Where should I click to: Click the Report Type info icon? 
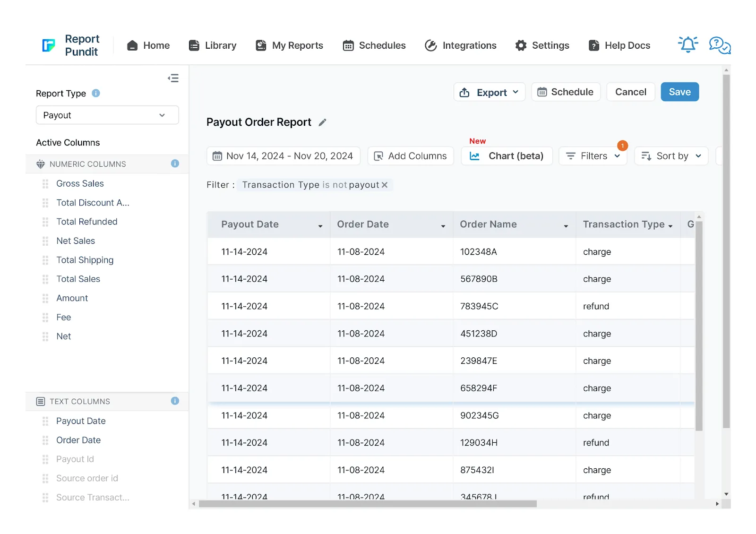click(x=96, y=93)
